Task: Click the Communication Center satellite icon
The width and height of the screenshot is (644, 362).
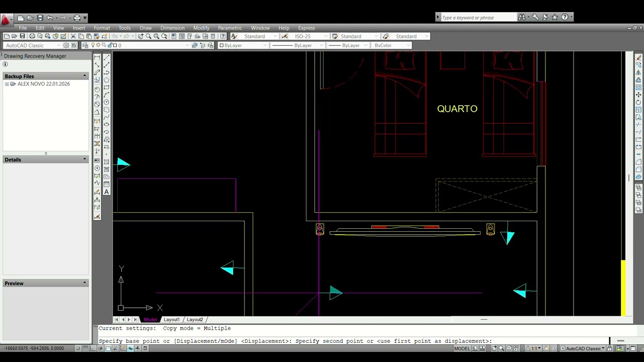Action: click(545, 17)
